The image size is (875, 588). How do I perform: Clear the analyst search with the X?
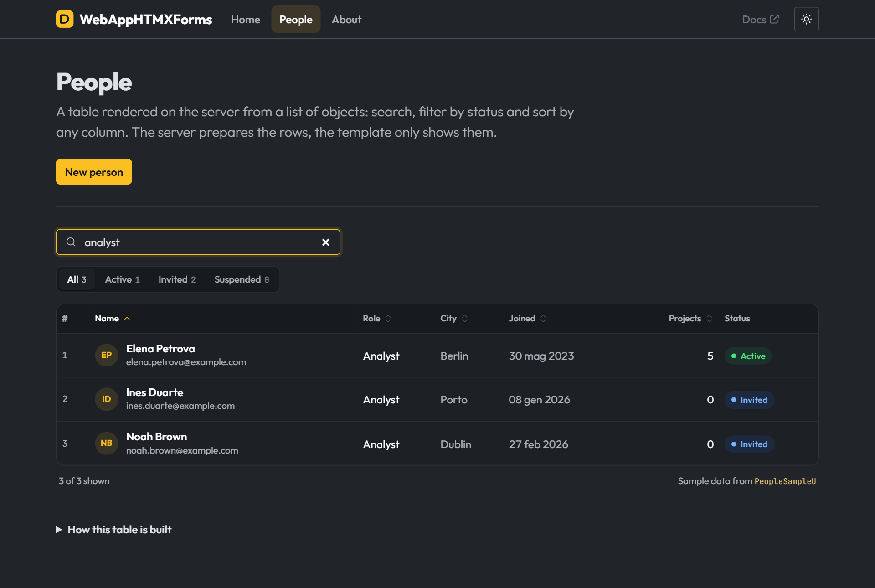point(325,242)
